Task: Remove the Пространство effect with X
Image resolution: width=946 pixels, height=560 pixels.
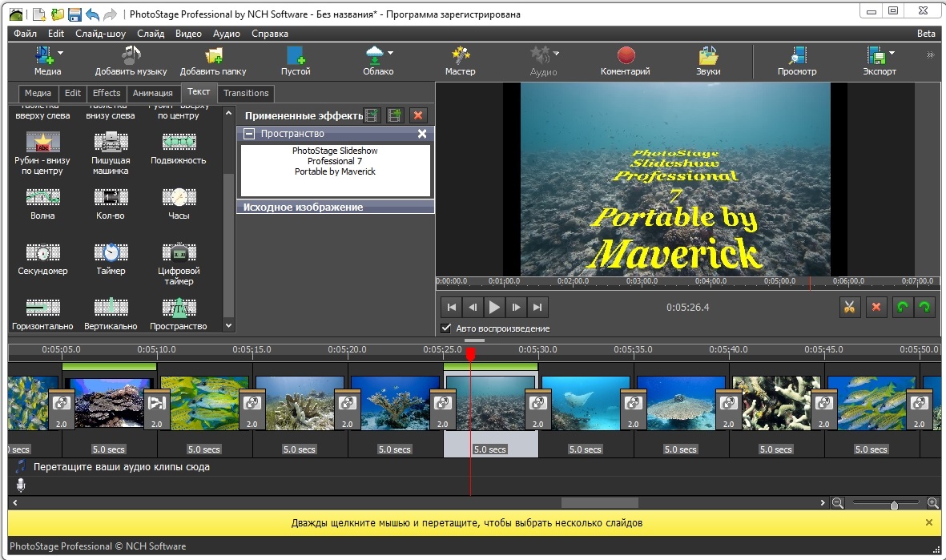Action: [x=422, y=134]
